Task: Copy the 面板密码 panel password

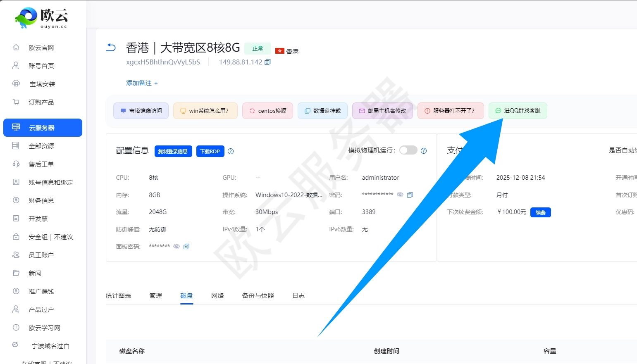Action: click(186, 246)
